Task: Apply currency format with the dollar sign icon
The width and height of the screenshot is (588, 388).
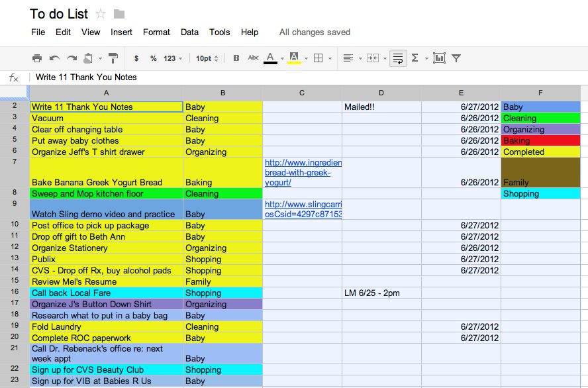Action: point(136,58)
